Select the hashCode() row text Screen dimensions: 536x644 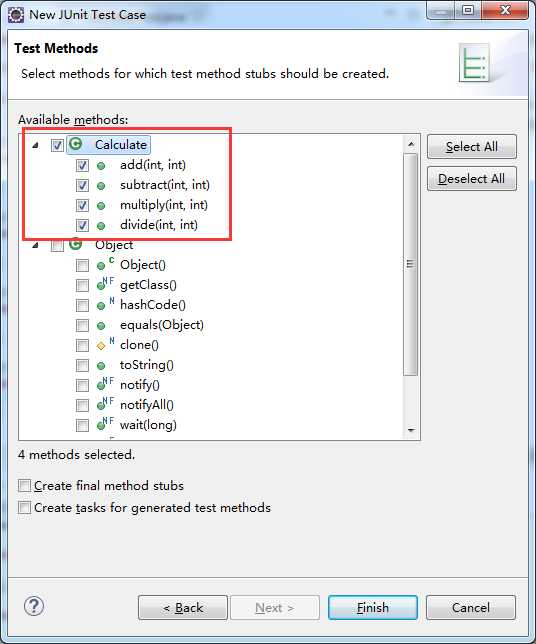(153, 305)
